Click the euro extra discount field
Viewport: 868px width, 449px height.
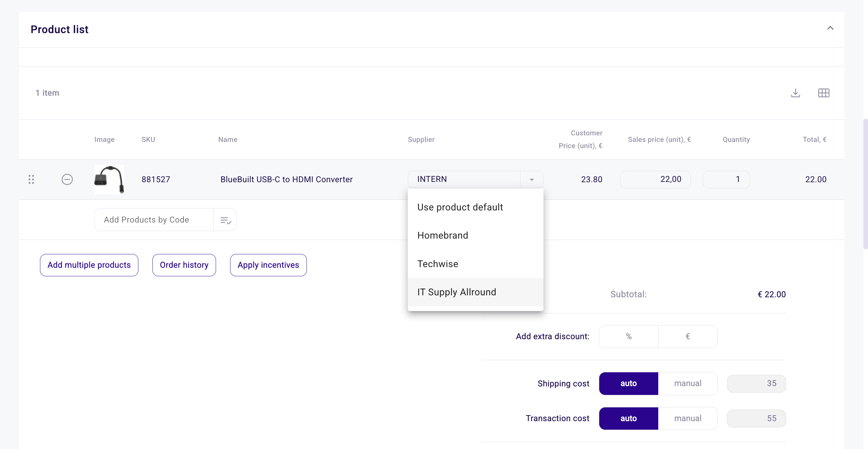688,337
